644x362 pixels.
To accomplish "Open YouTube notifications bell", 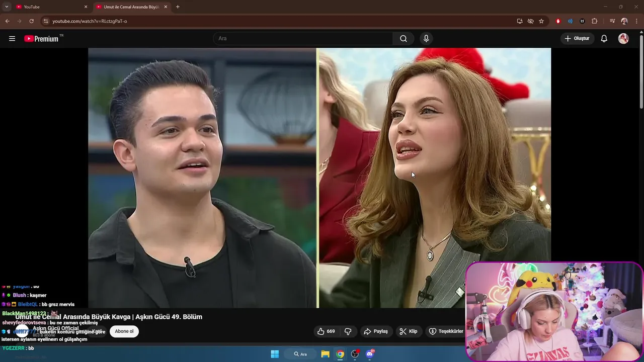I will [x=604, y=39].
